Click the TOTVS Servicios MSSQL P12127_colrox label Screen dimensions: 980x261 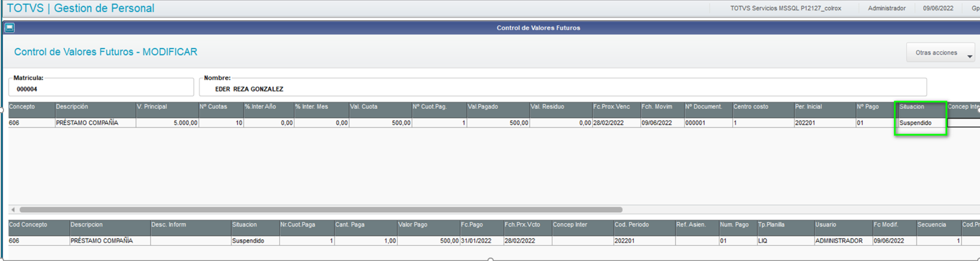(x=785, y=9)
